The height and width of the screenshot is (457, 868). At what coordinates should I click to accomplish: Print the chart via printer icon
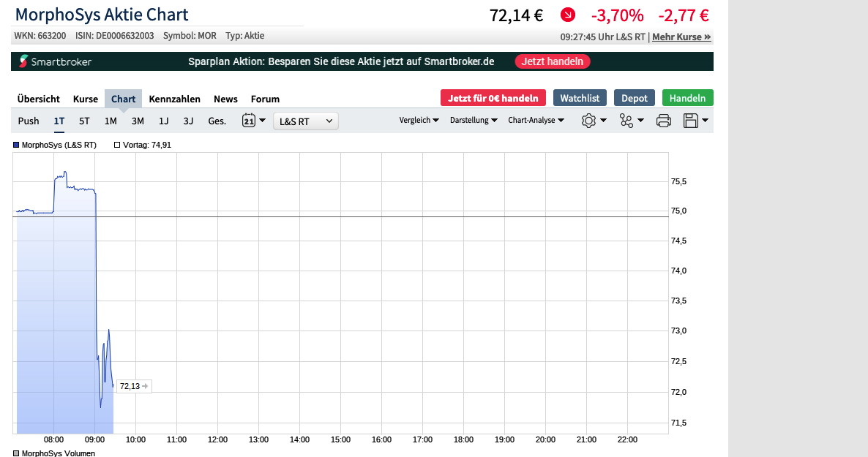[x=664, y=121]
